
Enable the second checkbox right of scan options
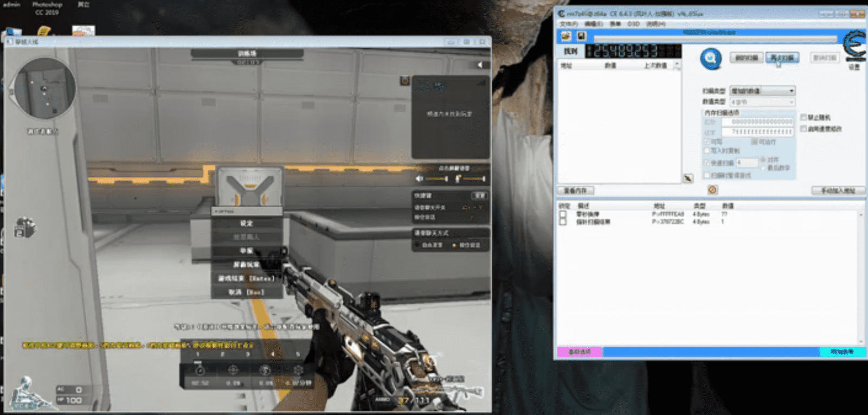pos(803,129)
